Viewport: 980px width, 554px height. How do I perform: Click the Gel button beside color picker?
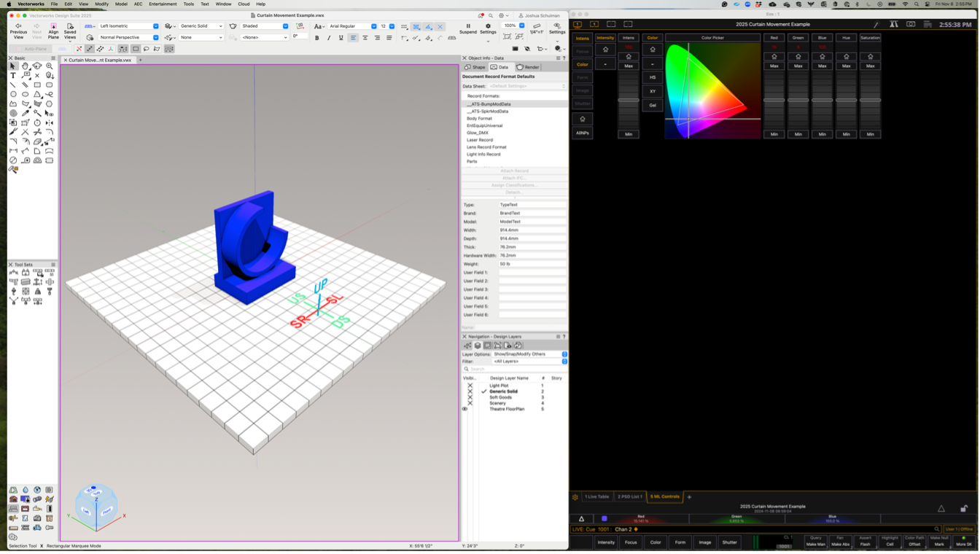tap(653, 105)
